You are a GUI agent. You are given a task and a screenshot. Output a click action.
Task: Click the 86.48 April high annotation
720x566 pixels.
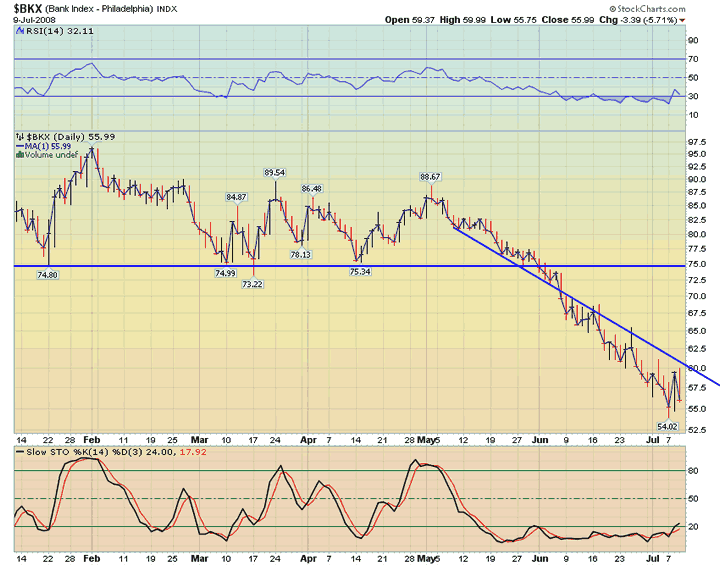point(311,188)
